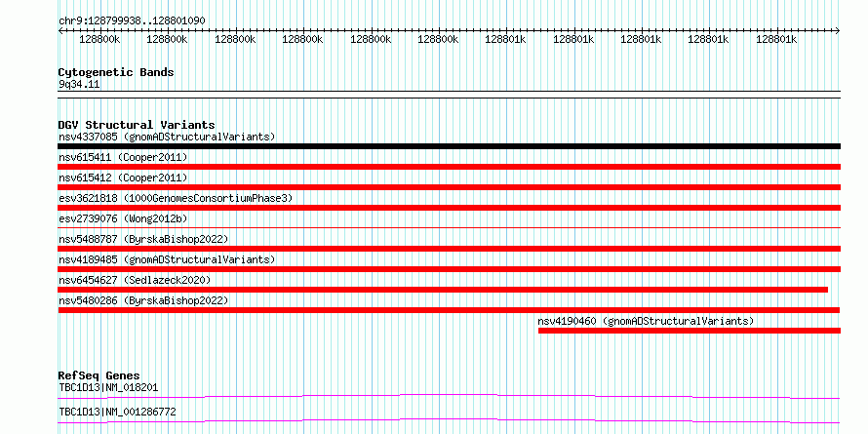Select the red bar under esv3621818
The height and width of the screenshot is (434, 868).
(449, 208)
